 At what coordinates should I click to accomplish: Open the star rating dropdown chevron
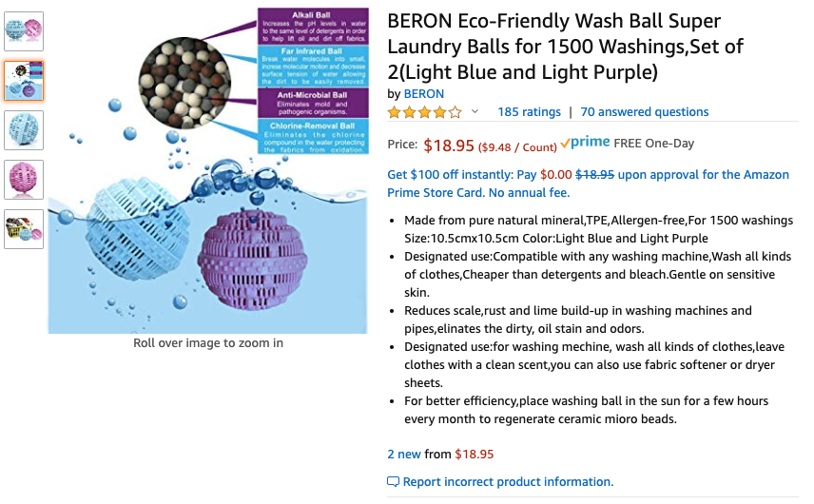475,111
